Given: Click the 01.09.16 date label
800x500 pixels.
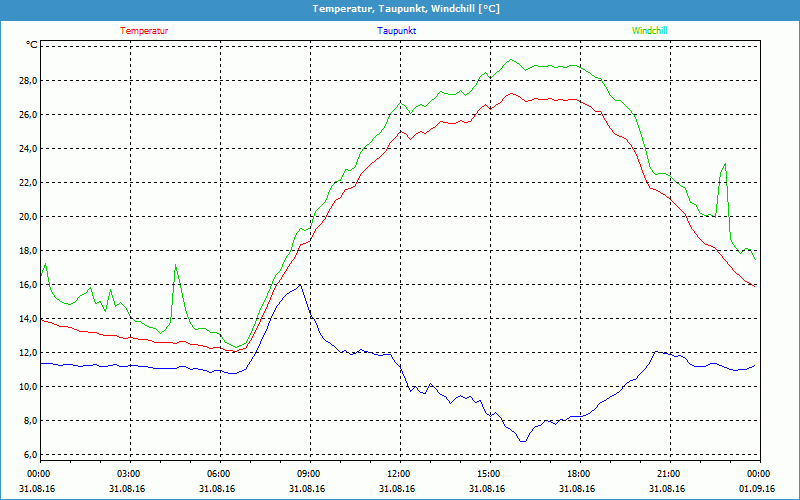Looking at the screenshot, I should coord(757,489).
